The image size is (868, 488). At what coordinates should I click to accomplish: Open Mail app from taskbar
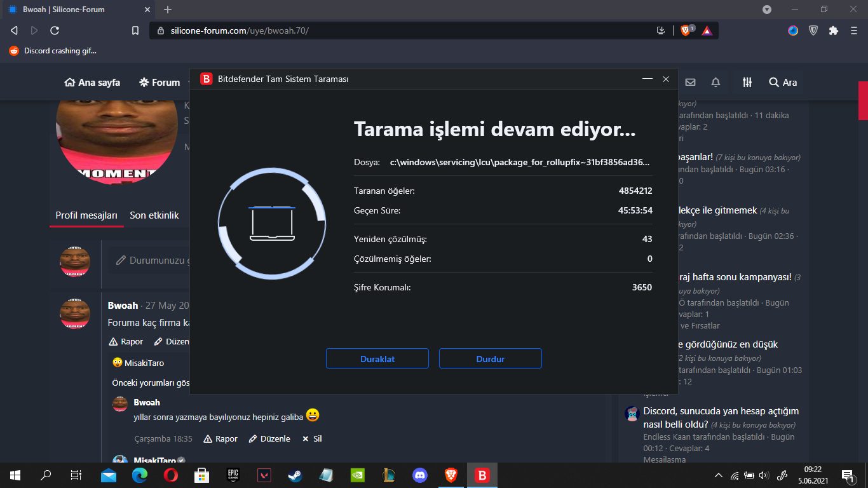(x=109, y=475)
